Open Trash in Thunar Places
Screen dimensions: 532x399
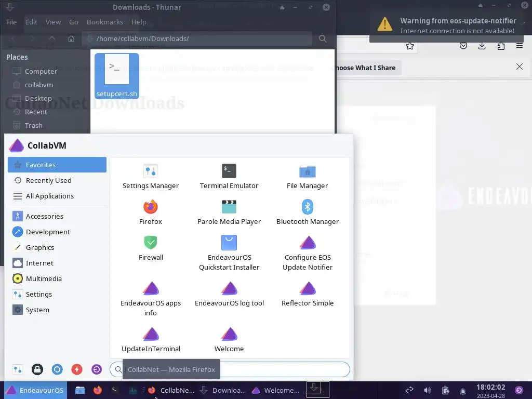(x=34, y=126)
